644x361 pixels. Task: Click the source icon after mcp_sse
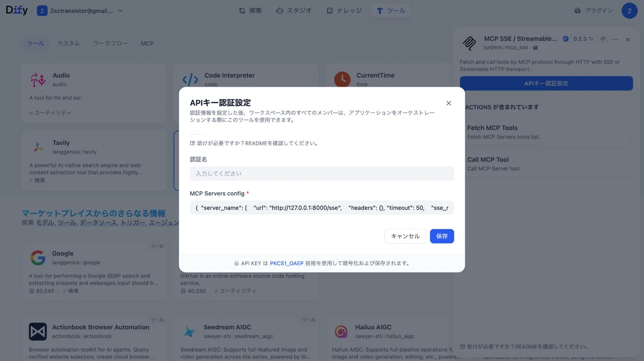click(535, 47)
